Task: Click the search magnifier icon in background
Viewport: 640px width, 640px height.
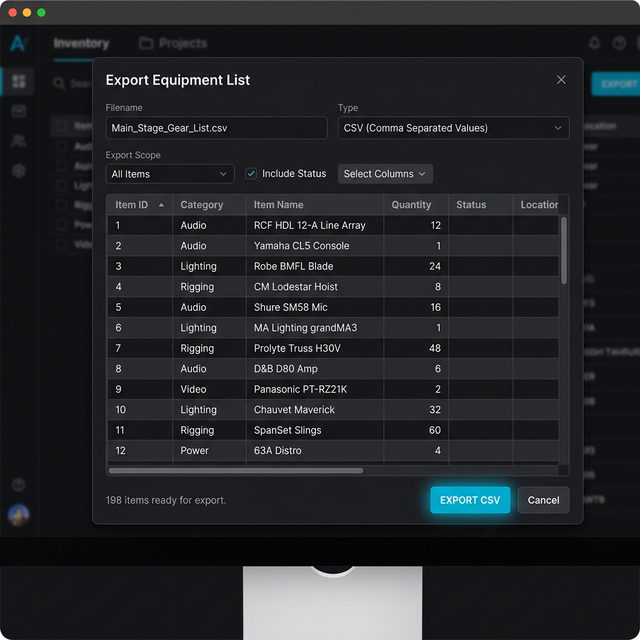Action: click(x=59, y=83)
